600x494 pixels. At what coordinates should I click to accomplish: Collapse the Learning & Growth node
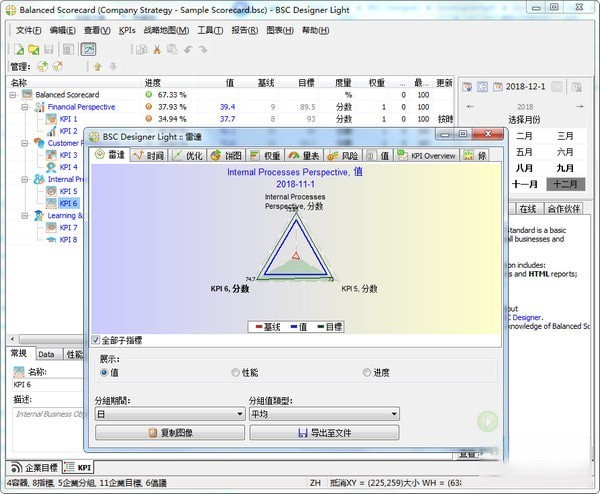25,215
